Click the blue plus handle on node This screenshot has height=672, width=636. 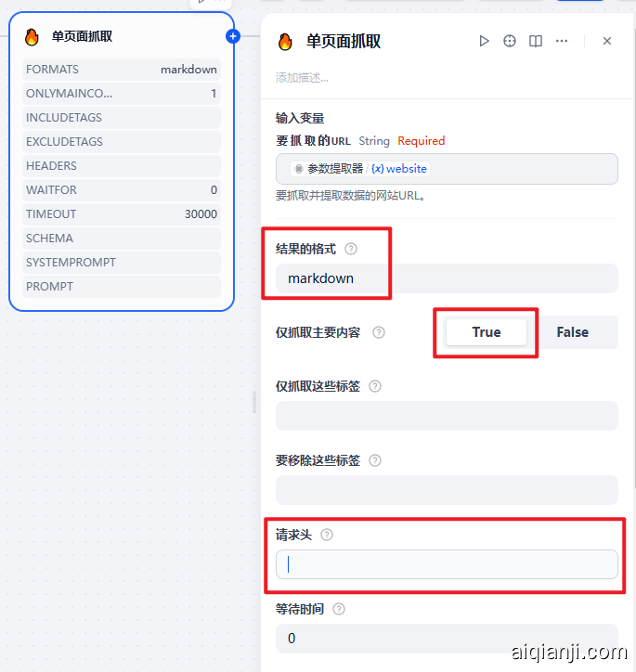pos(233,37)
